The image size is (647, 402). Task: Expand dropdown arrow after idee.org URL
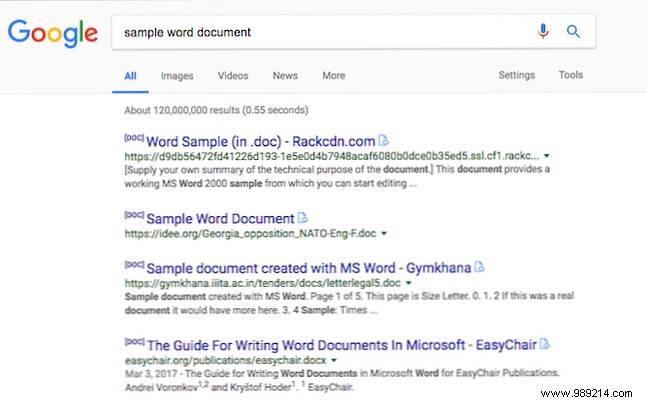(384, 234)
